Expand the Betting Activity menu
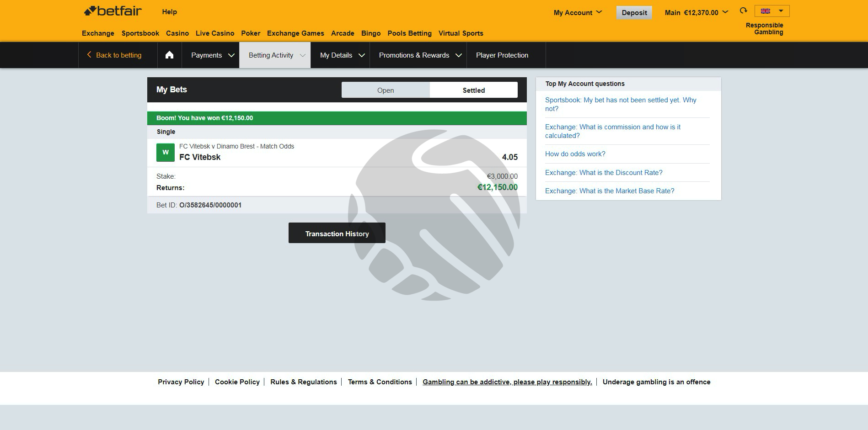Screen dimensions: 868x430 [275, 55]
